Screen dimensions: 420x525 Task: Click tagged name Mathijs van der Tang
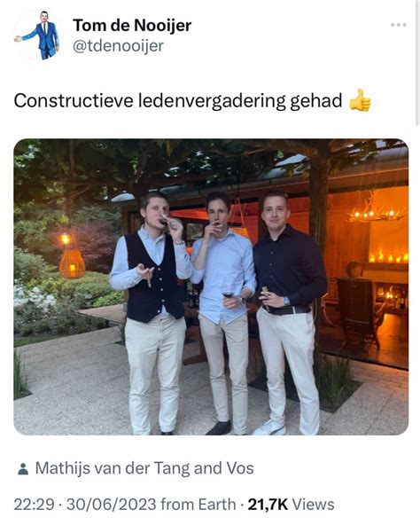[x=113, y=468]
